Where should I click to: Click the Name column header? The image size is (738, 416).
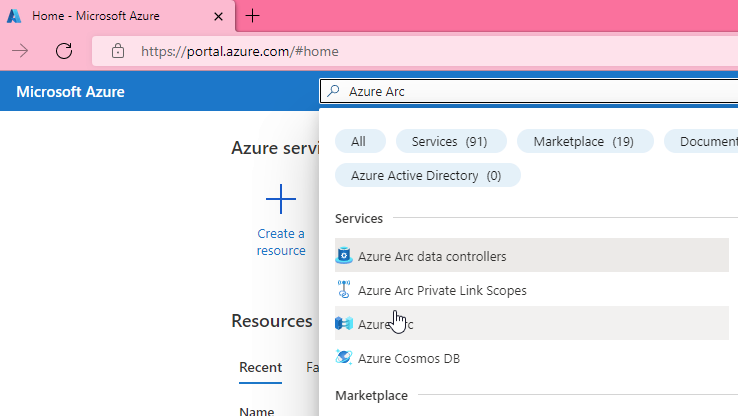(257, 411)
